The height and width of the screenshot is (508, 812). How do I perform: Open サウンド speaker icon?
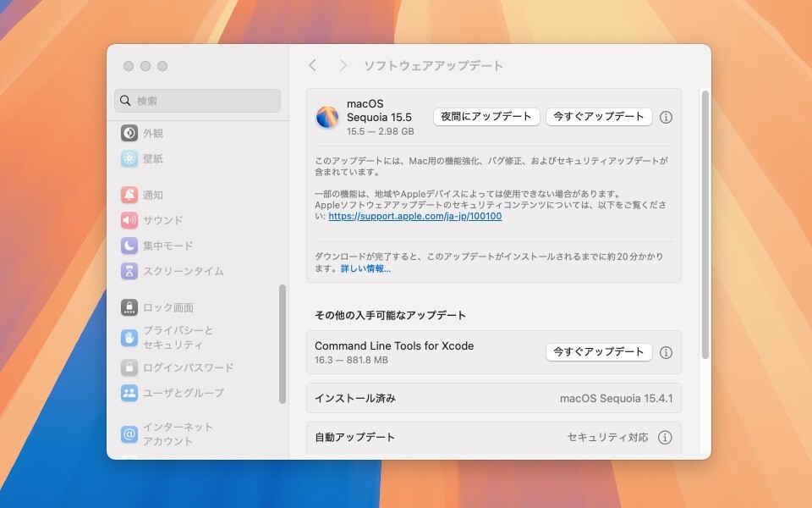pyautogui.click(x=129, y=220)
